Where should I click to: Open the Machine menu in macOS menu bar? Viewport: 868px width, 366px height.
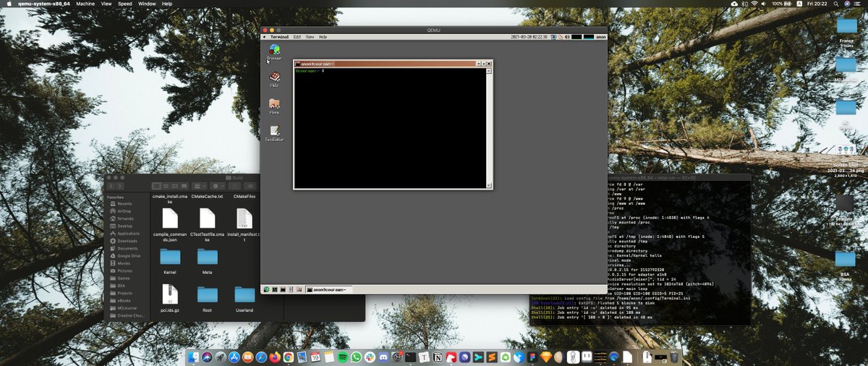tap(85, 4)
